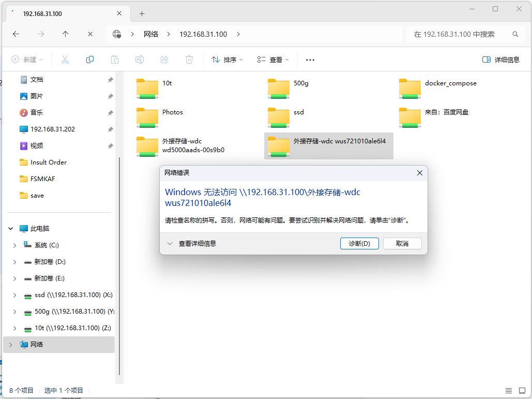Image resolution: width=532 pixels, height=399 pixels.
Task: Expand the 500g (Y:) network drive node
Action: click(14, 312)
